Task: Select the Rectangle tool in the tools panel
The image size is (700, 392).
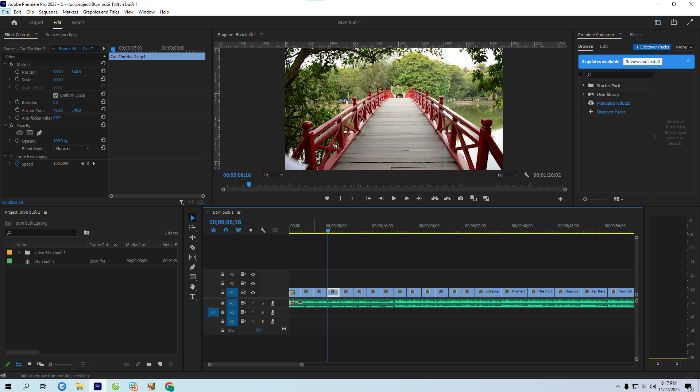Action: pos(192,277)
